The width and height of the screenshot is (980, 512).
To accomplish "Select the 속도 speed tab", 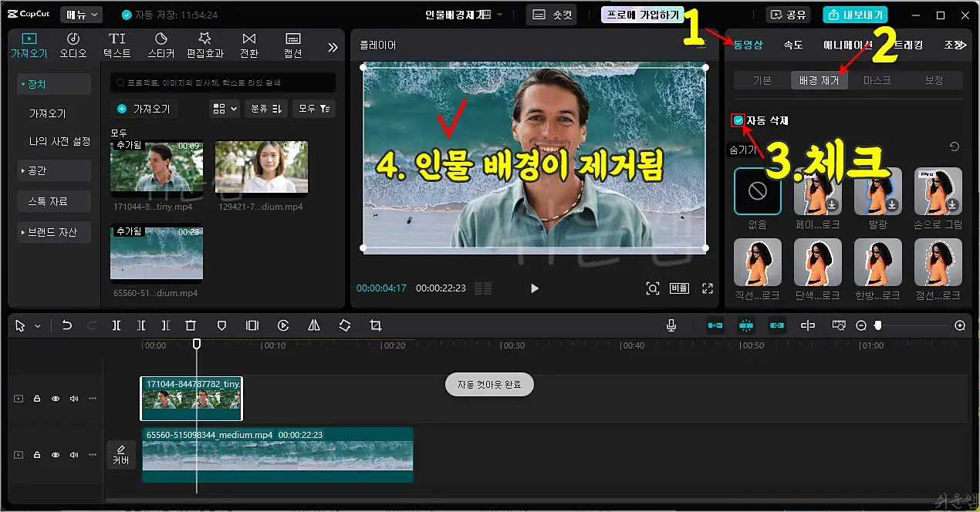I will (x=792, y=45).
